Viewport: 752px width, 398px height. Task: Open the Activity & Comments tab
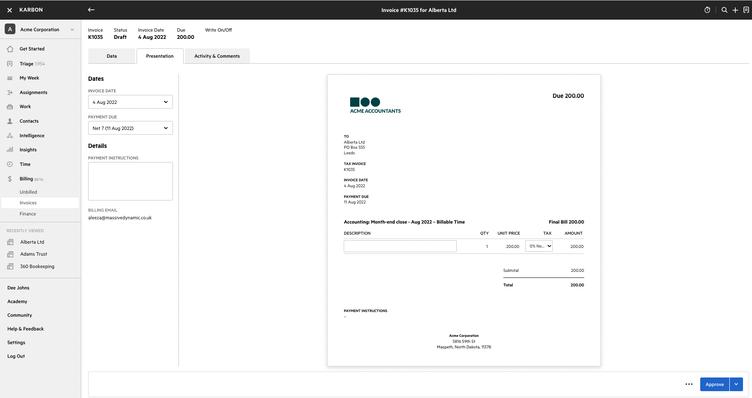[217, 56]
